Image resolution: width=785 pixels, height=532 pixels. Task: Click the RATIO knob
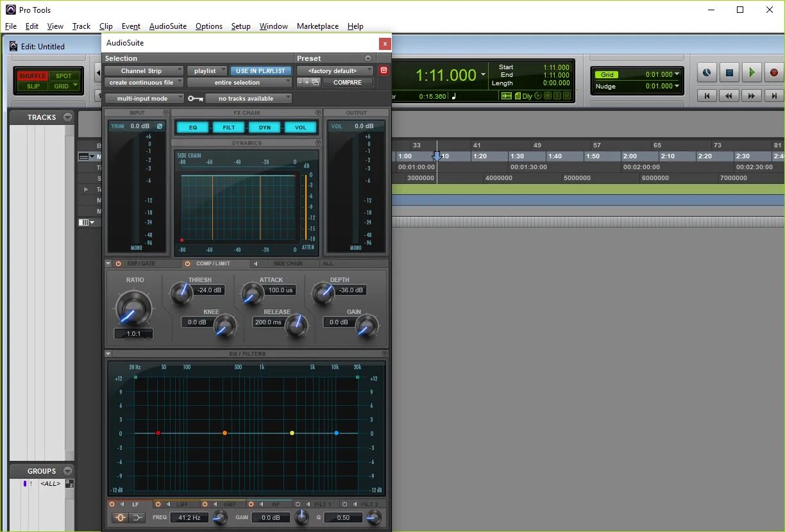pos(135,308)
